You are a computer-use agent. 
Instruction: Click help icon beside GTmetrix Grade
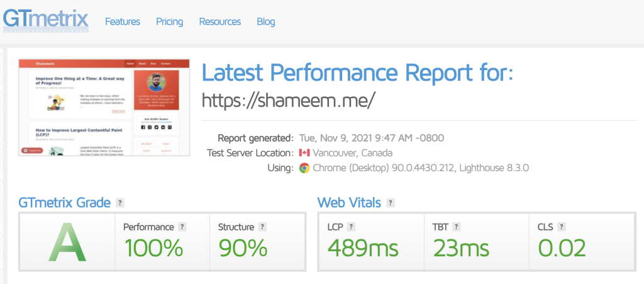tap(120, 203)
